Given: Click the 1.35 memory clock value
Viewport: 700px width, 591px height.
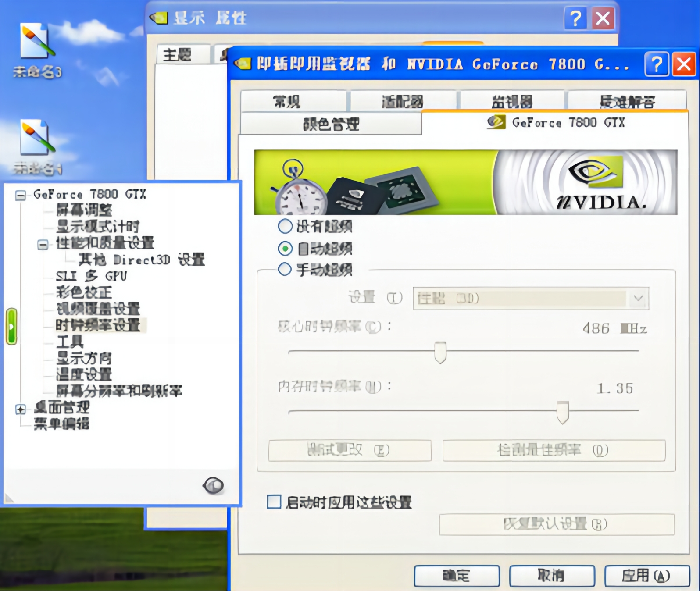Looking at the screenshot, I should click(x=615, y=388).
